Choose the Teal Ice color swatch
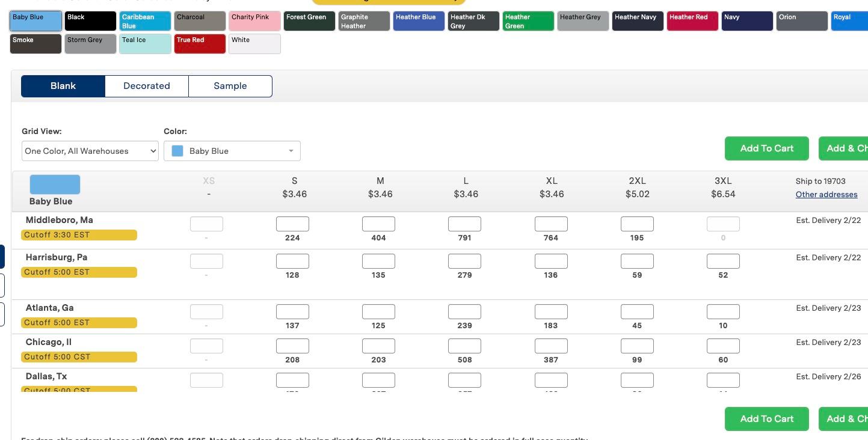 145,44
